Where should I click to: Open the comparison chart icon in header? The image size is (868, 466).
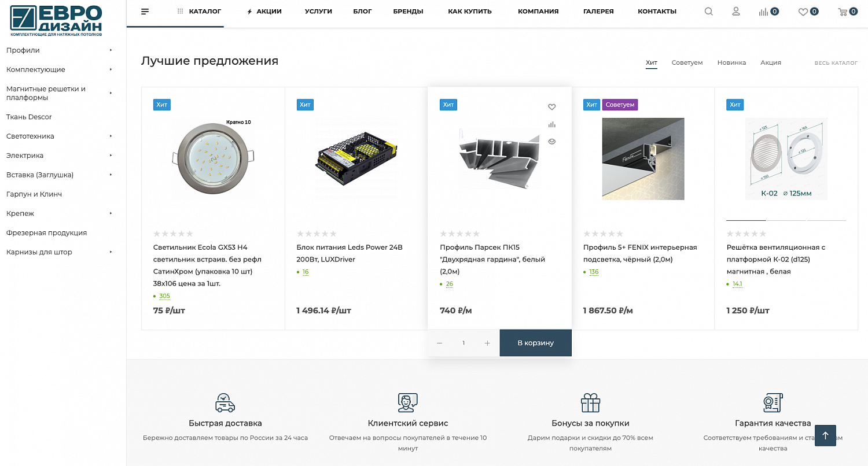click(763, 12)
